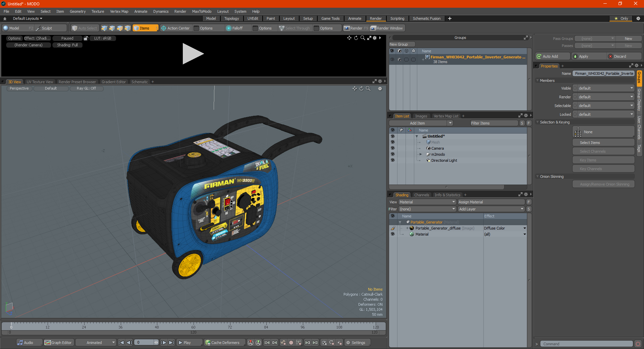
Task: Toggle visibility of Firman generator group
Action: [x=392, y=59]
